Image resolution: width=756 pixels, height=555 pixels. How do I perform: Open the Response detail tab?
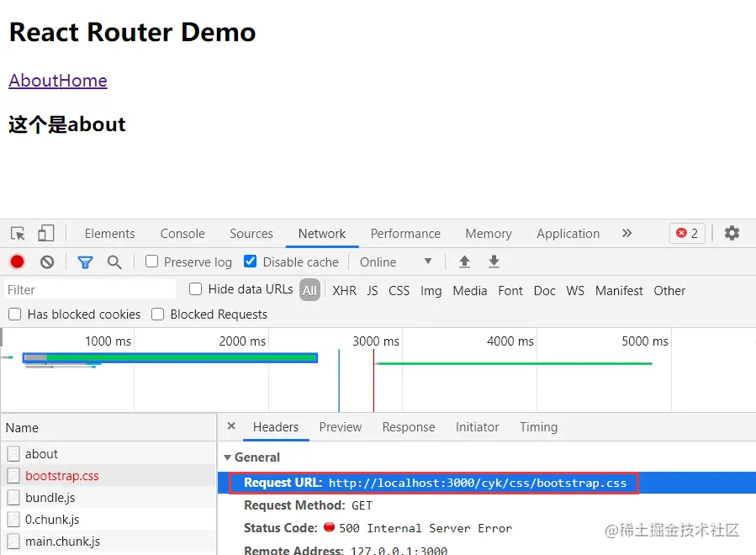pos(409,427)
